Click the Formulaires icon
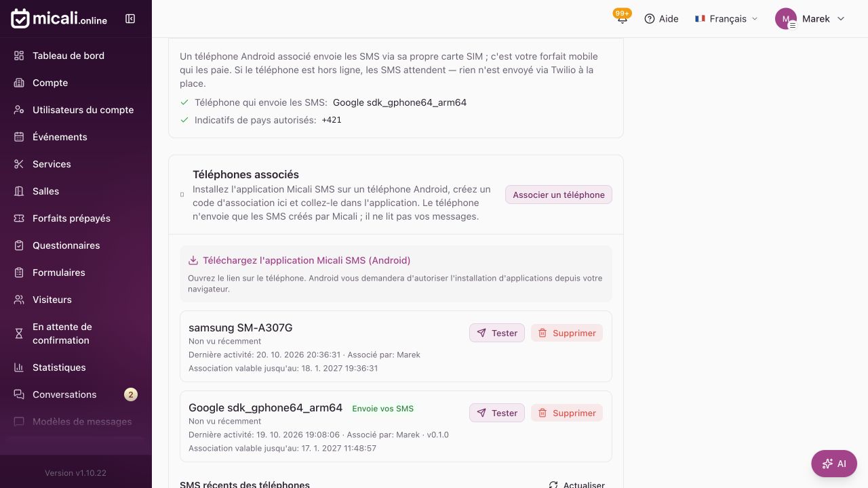Viewport: 868px width, 488px height. [x=19, y=272]
